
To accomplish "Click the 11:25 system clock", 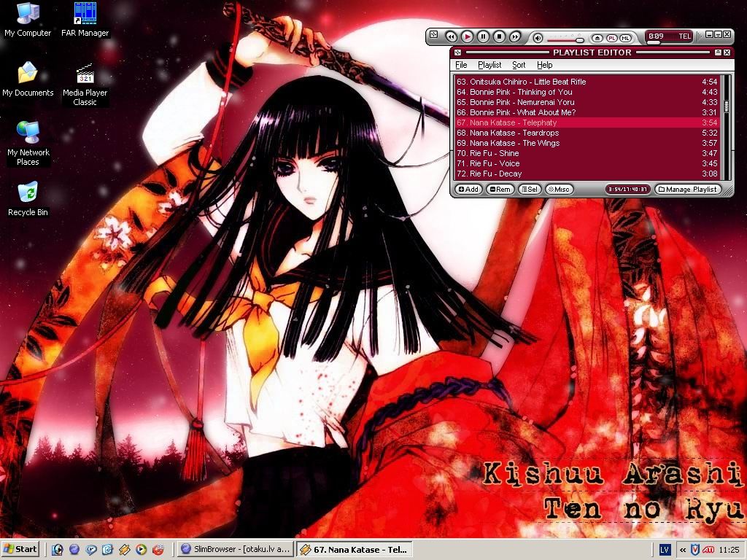I will [729, 550].
